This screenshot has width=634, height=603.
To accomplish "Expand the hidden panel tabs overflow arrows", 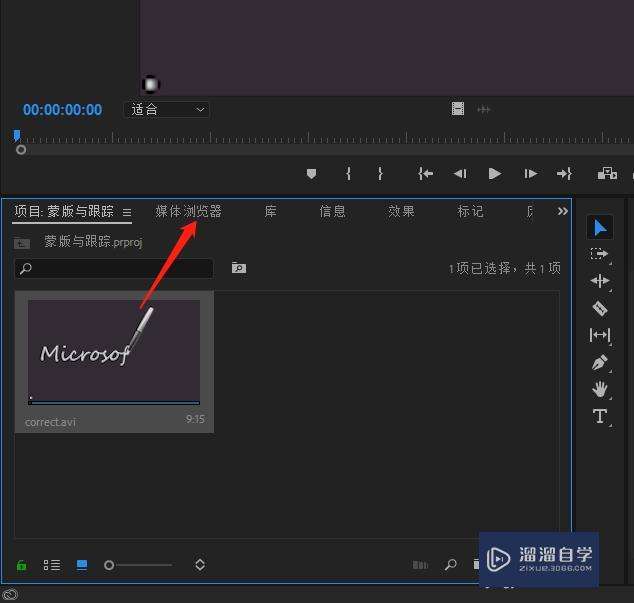I will pyautogui.click(x=562, y=211).
